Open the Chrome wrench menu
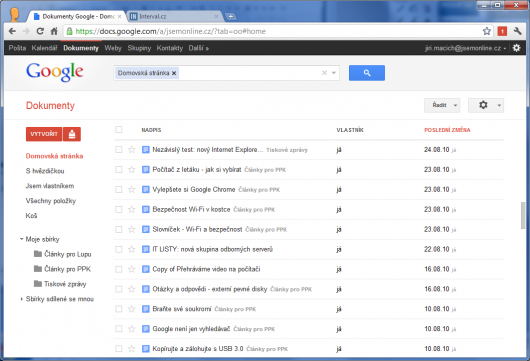This screenshot has width=530, height=361. [517, 31]
